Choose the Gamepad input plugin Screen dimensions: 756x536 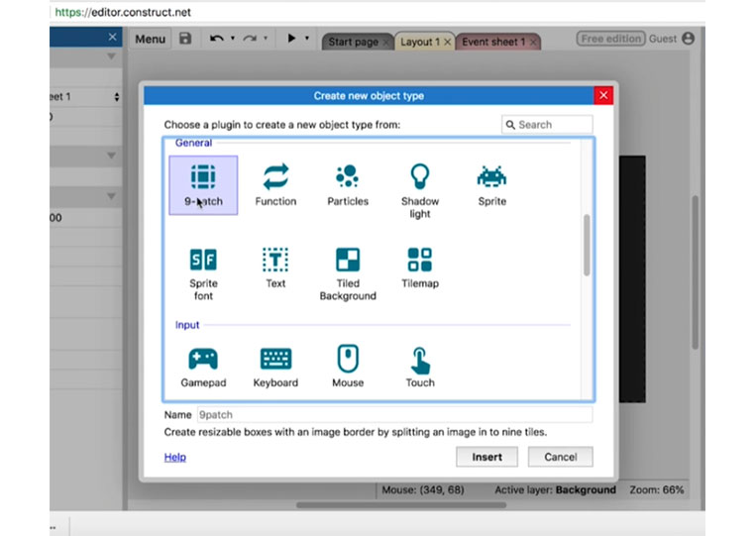coord(203,368)
